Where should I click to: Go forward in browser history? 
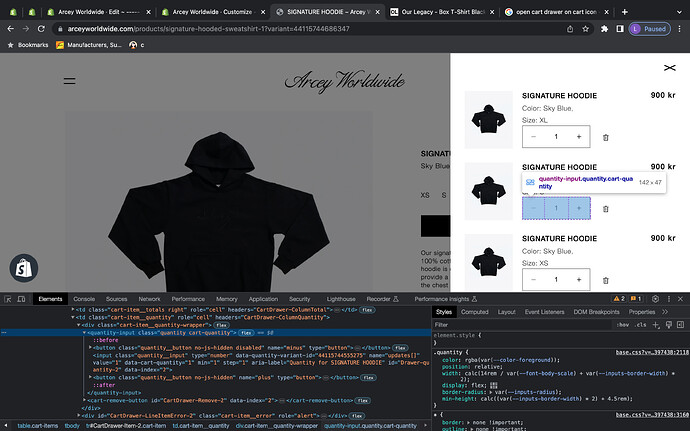[x=26, y=29]
